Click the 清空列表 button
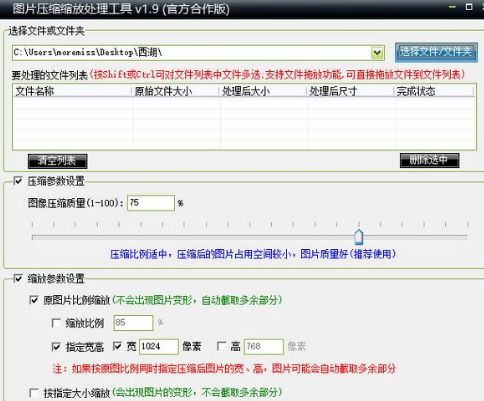The image size is (484, 401). (58, 161)
